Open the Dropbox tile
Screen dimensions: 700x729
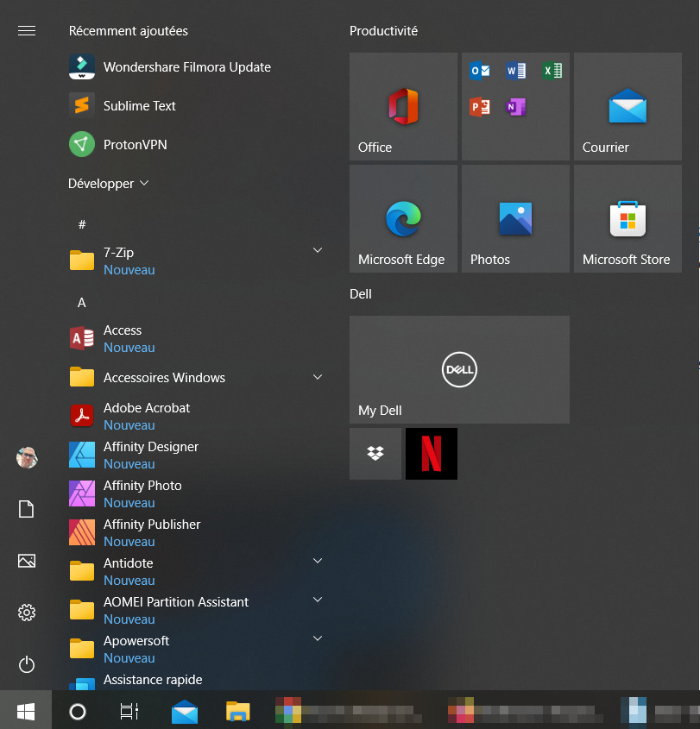(375, 453)
